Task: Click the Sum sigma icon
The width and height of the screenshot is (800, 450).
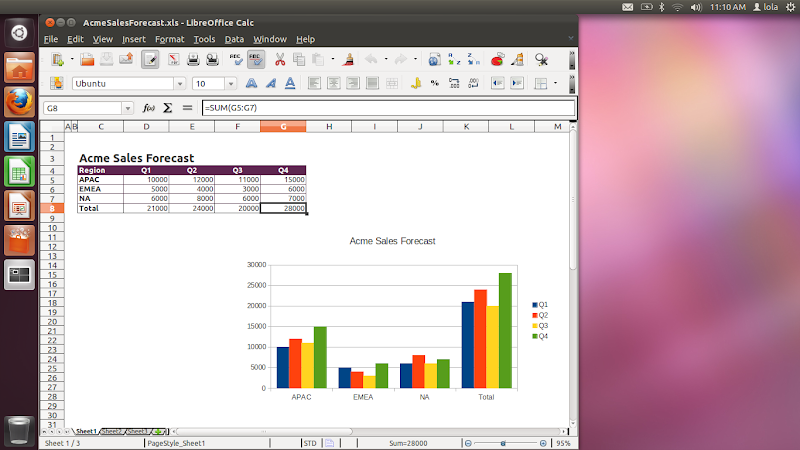Action: click(x=168, y=107)
